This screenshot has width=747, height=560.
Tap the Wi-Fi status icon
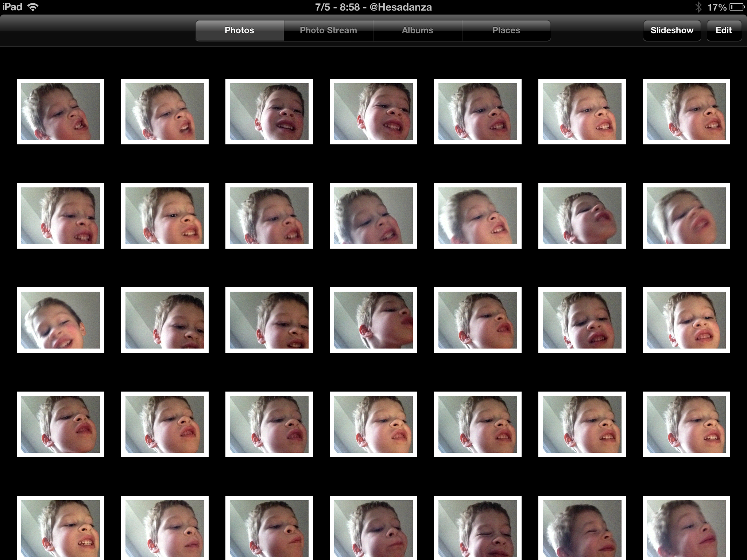[x=33, y=7]
